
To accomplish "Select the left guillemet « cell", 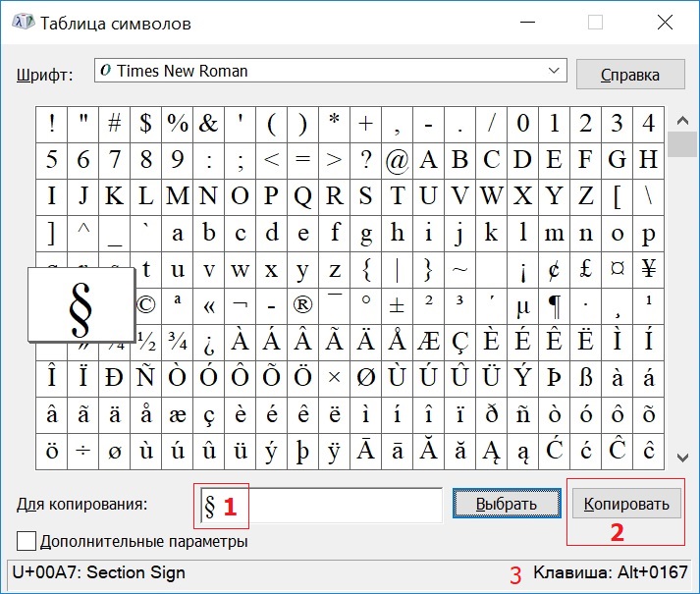I will pyautogui.click(x=208, y=306).
